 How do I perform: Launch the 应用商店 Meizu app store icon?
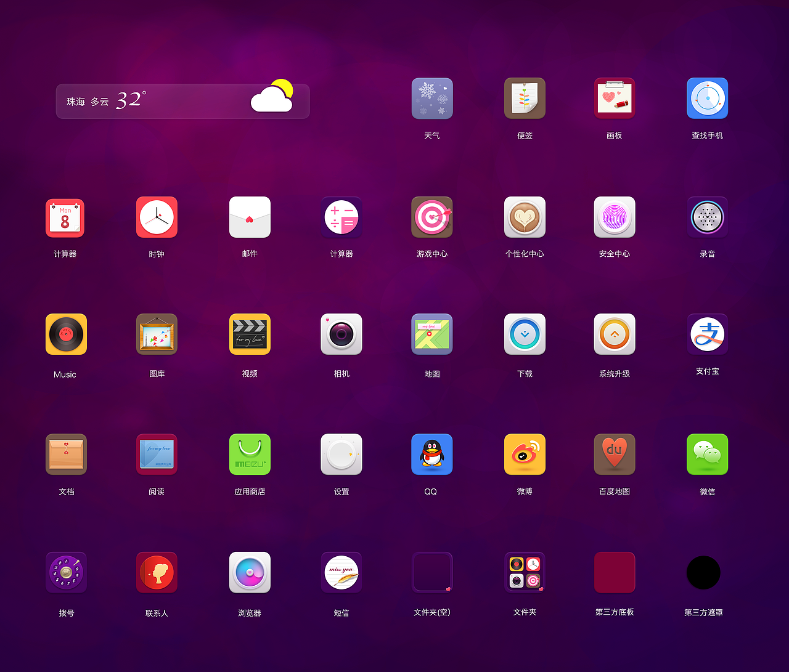[x=250, y=455]
